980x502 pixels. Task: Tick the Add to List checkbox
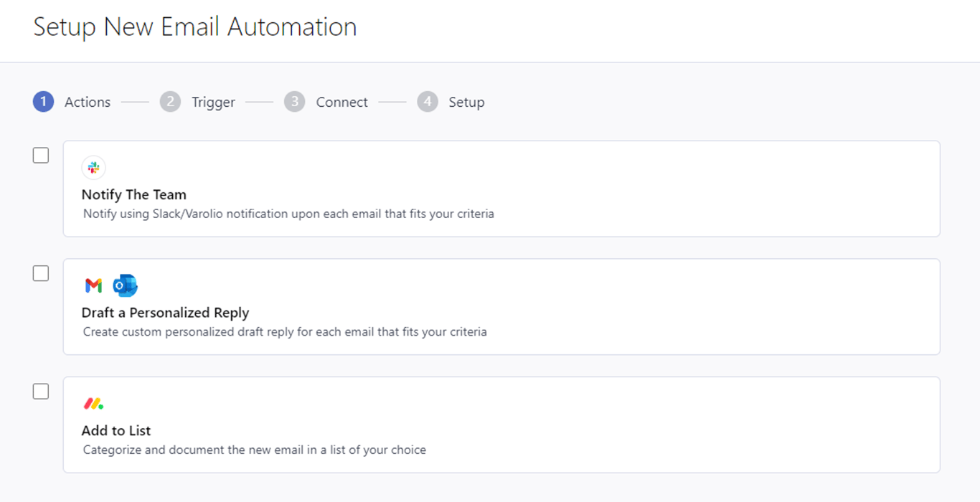coord(41,392)
